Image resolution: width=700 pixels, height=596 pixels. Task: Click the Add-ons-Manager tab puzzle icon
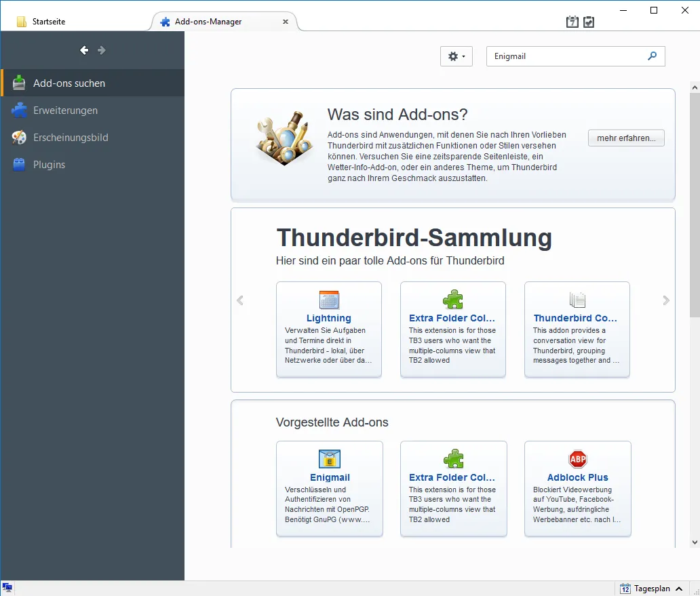pos(166,22)
